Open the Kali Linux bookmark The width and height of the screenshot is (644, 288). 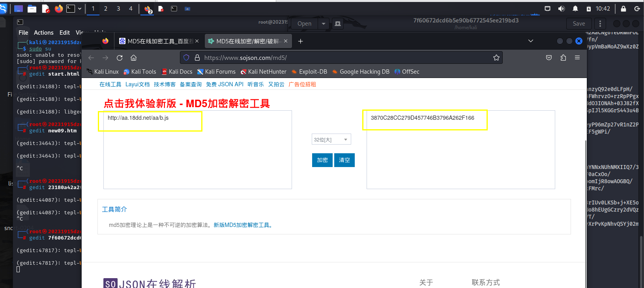pos(103,72)
